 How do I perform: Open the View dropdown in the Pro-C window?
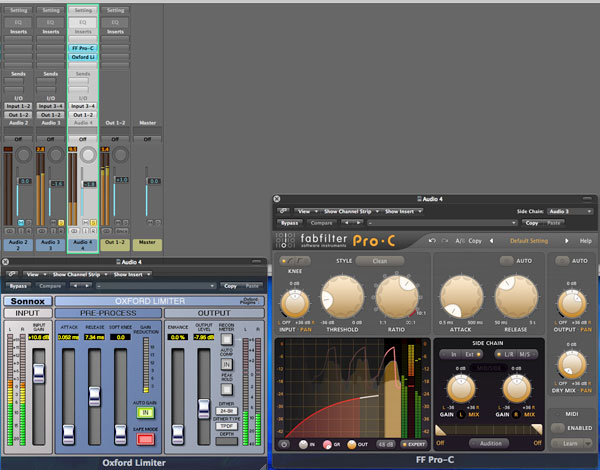pyautogui.click(x=306, y=211)
